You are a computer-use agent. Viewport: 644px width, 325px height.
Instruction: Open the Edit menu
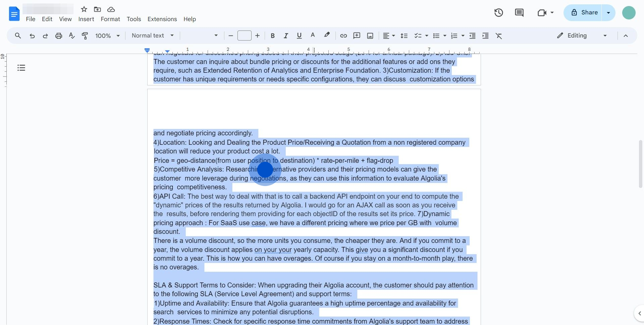coord(47,19)
